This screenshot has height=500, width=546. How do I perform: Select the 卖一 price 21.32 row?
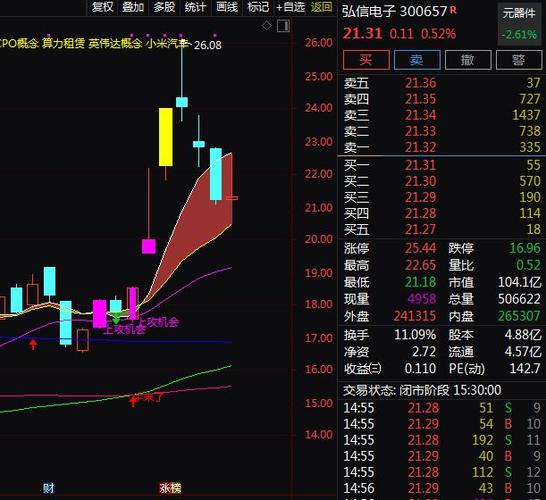point(442,147)
